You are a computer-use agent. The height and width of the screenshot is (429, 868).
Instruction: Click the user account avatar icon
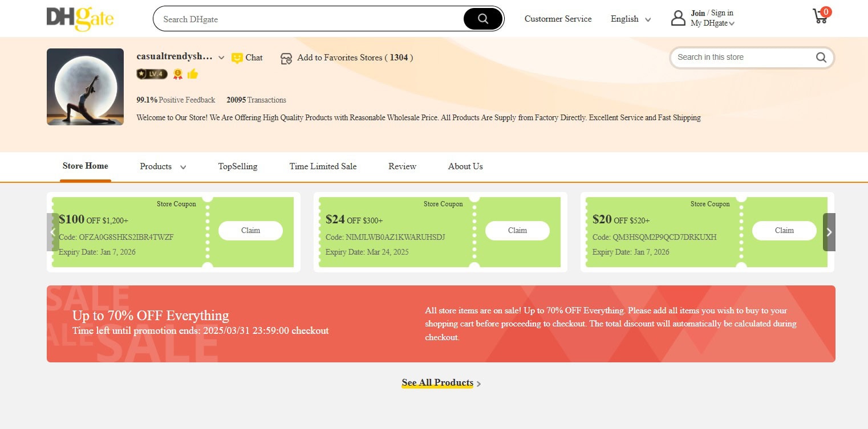[x=678, y=18]
